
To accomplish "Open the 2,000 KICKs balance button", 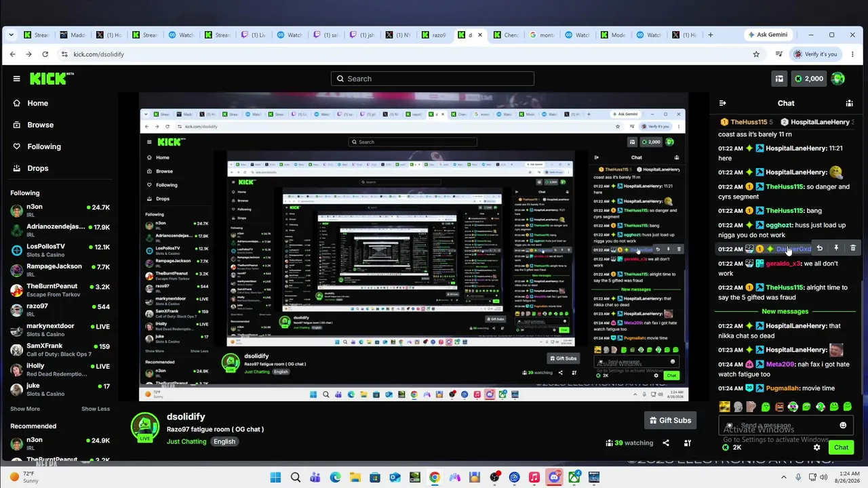I will click(808, 79).
